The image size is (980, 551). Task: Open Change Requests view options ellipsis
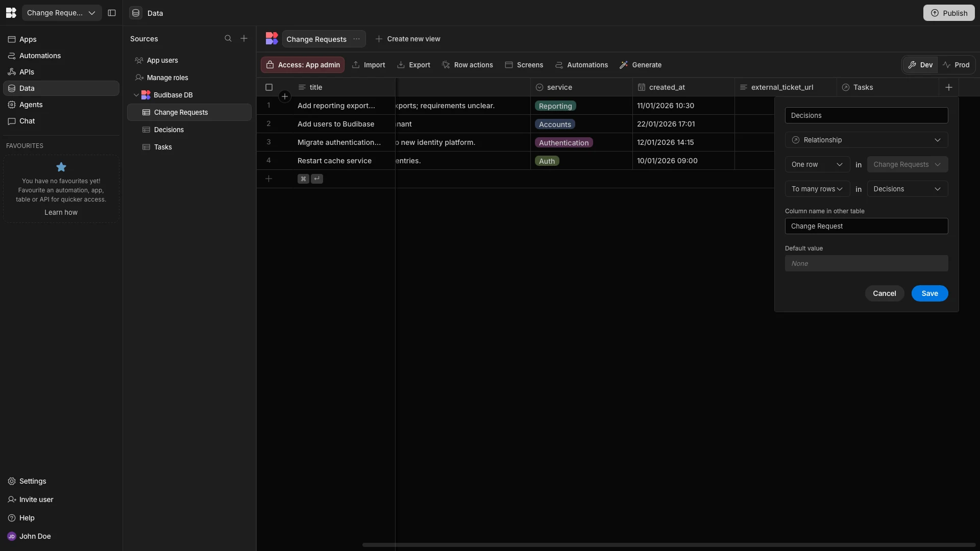pos(357,39)
